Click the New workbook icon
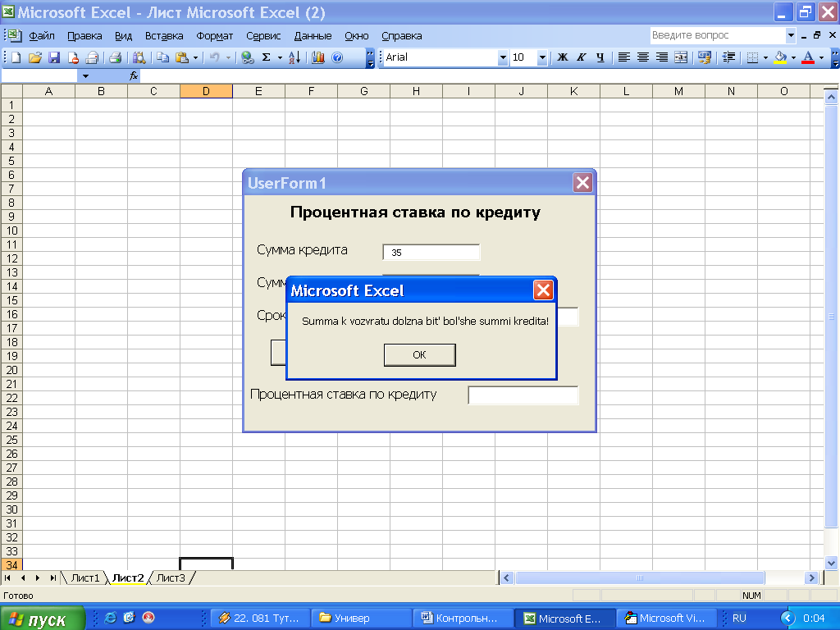 pos(16,57)
